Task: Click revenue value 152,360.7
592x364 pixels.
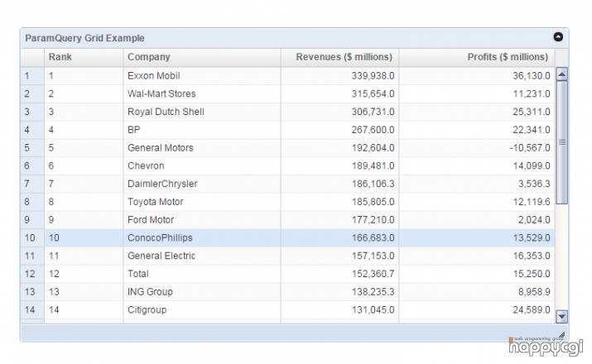Action: tap(373, 274)
